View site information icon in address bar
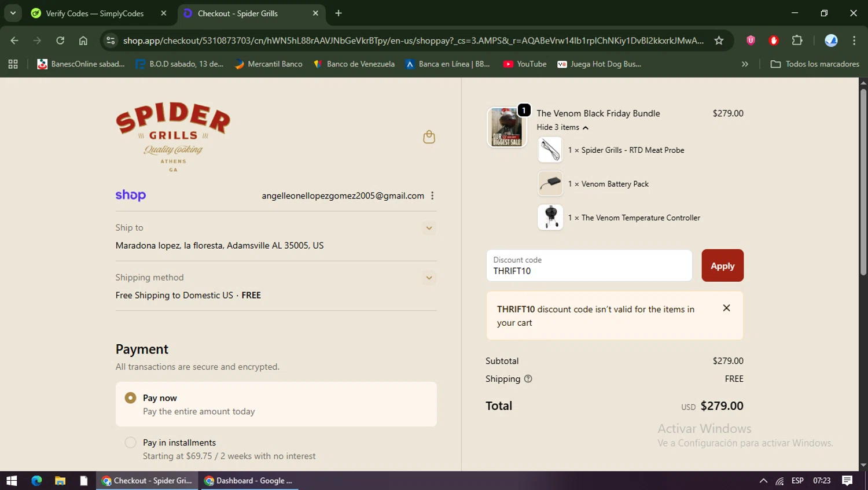Screen dimensions: 868x490 pos(111,40)
